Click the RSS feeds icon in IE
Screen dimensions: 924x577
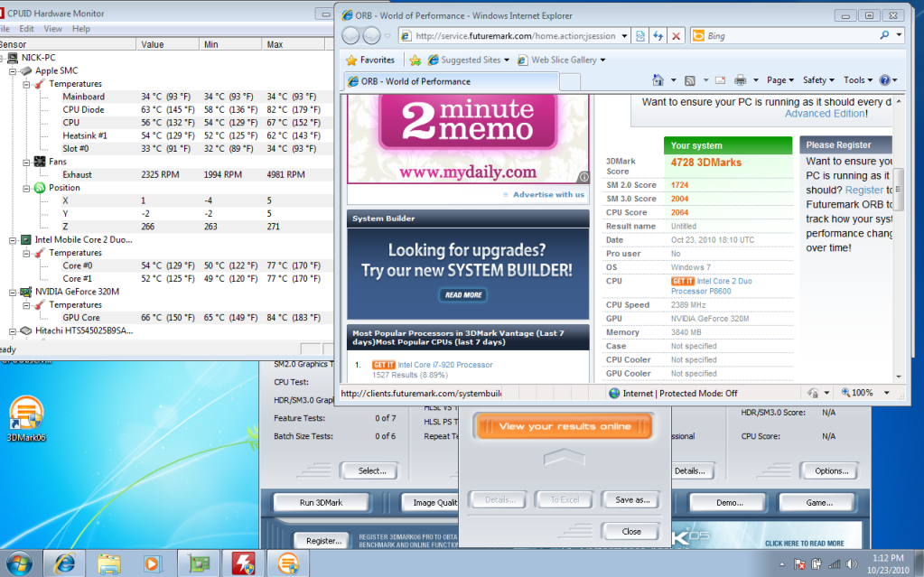click(x=689, y=80)
